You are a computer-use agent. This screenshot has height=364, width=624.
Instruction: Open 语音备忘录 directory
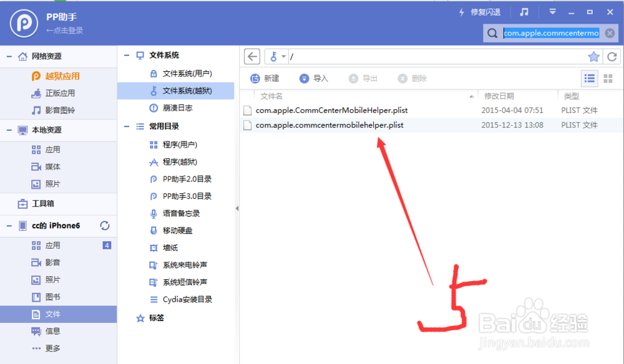[175, 213]
